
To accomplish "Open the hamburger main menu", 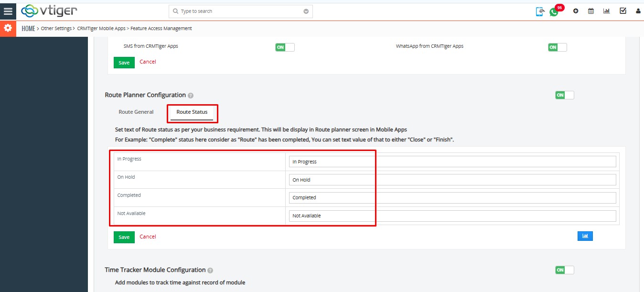I will click(8, 11).
